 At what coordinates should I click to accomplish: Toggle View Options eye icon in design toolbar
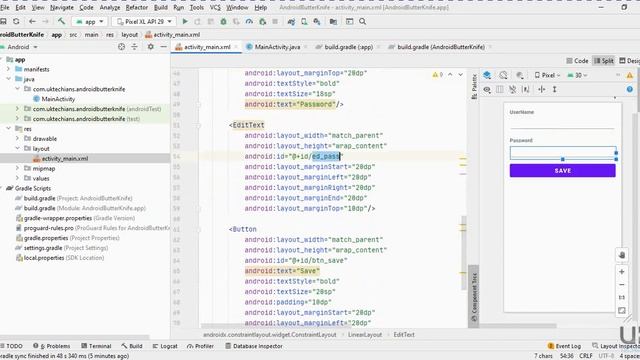487,89
